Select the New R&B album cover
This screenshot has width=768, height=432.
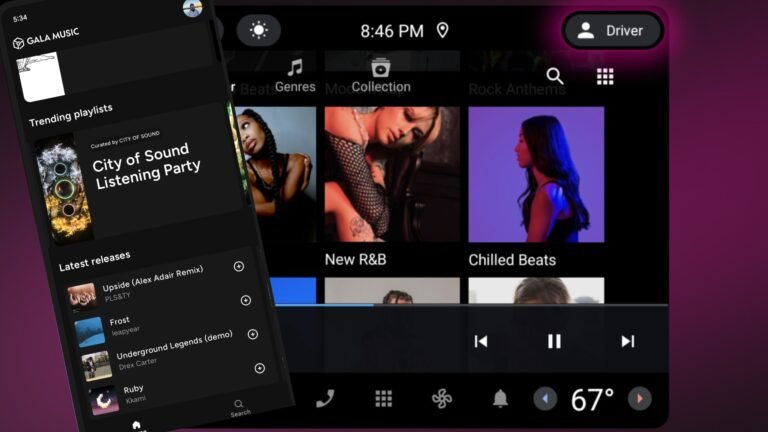pos(392,174)
